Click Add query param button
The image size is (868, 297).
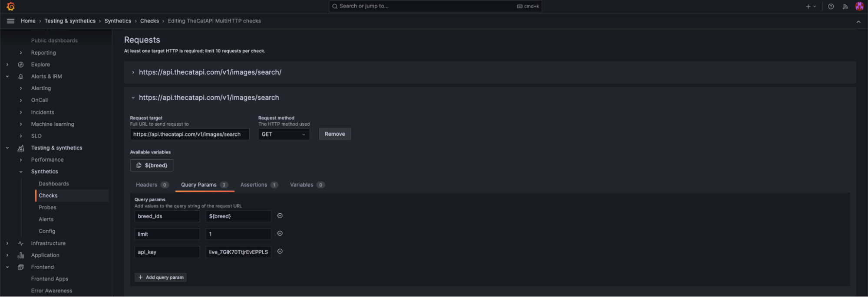tap(161, 277)
